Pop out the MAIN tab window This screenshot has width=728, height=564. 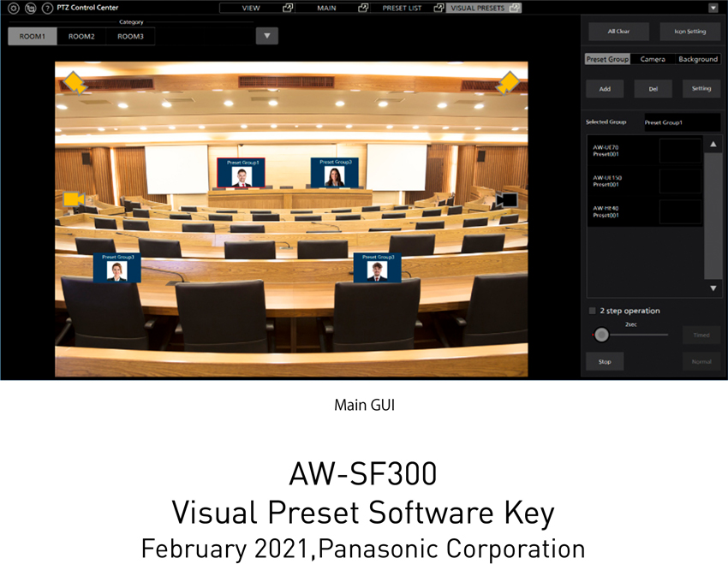click(x=363, y=8)
